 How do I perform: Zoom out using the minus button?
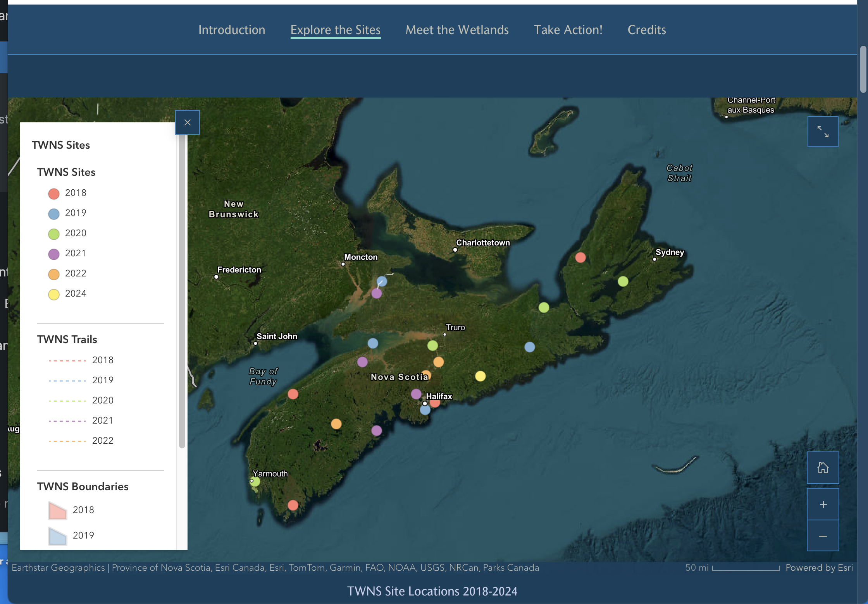point(823,535)
